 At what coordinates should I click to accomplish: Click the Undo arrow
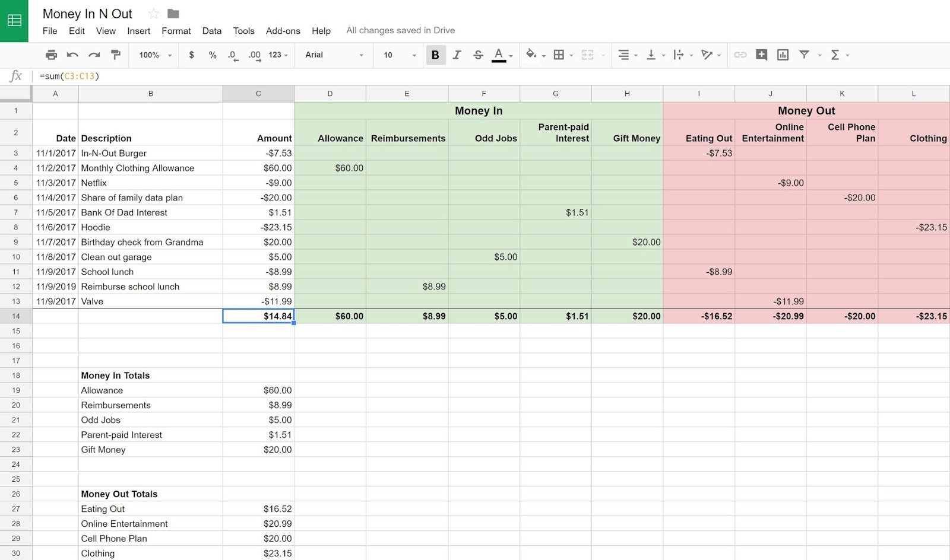tap(72, 55)
